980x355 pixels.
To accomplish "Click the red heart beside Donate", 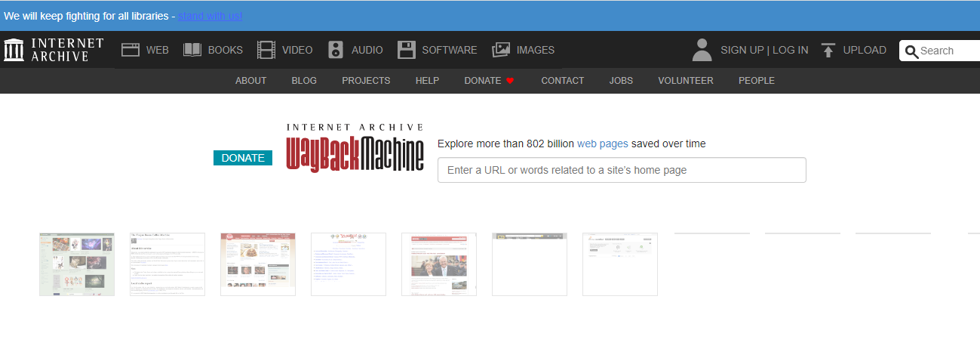I will pos(510,81).
